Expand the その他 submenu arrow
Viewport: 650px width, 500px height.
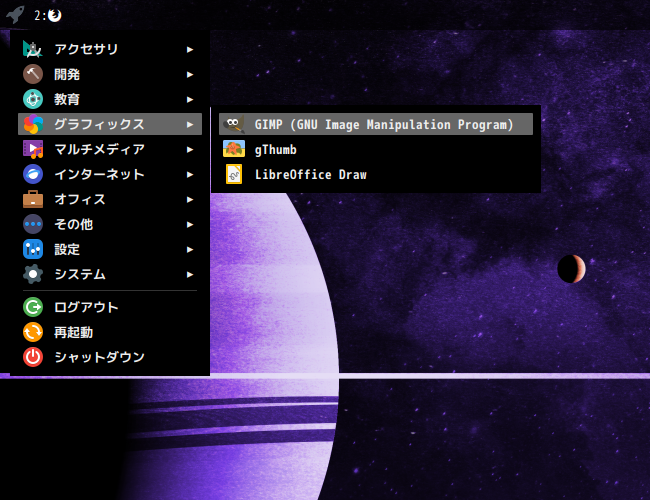[190, 225]
